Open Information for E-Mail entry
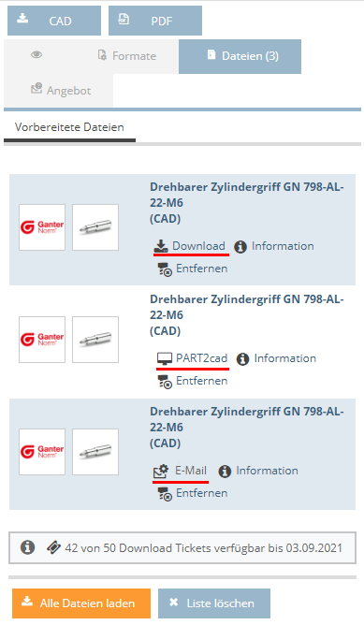The image size is (364, 625). 258,471
